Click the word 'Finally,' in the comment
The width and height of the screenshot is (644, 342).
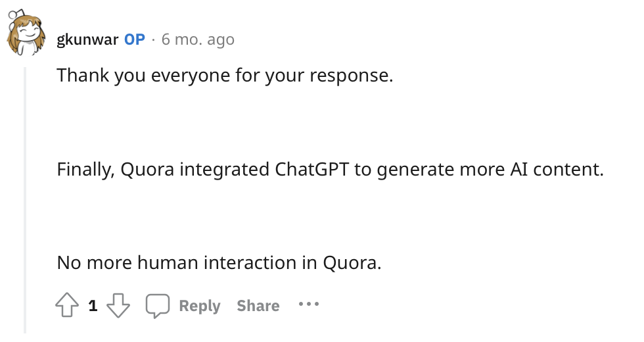click(86, 170)
